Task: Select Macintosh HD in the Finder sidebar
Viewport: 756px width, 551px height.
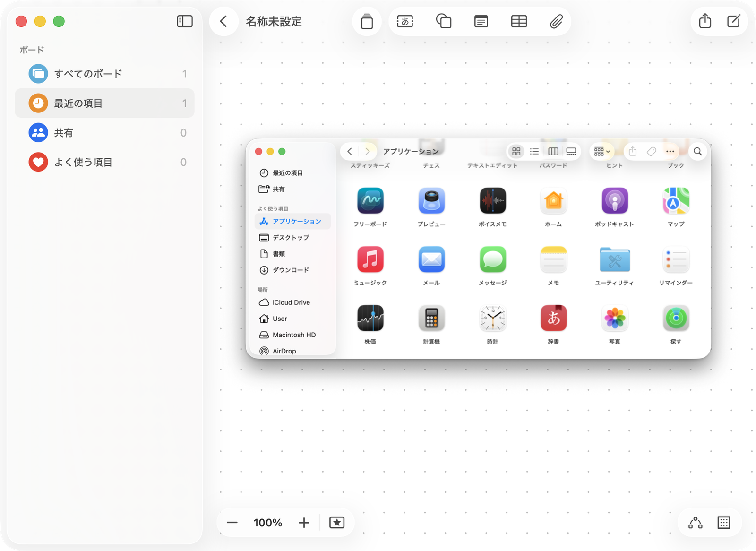Action: (x=293, y=335)
